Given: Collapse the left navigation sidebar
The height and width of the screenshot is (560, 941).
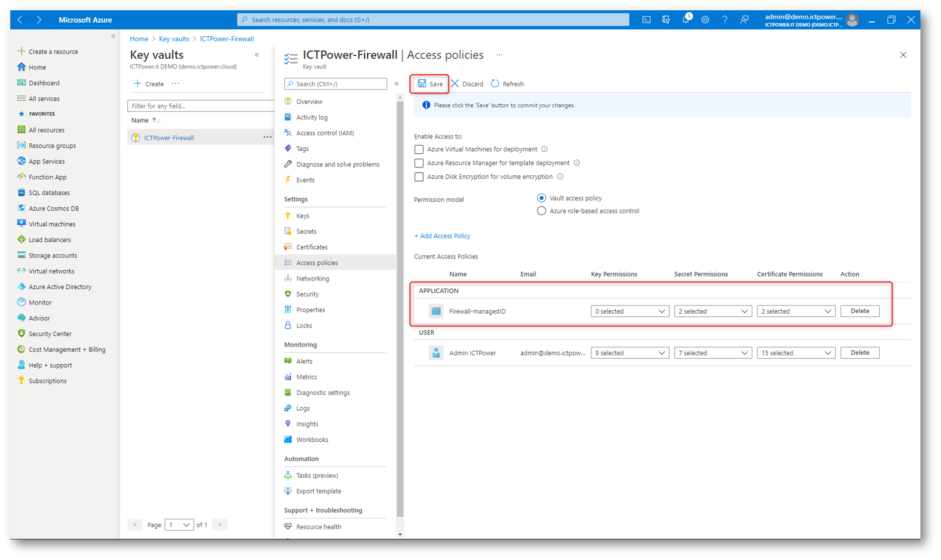Looking at the screenshot, I should pos(113,36).
